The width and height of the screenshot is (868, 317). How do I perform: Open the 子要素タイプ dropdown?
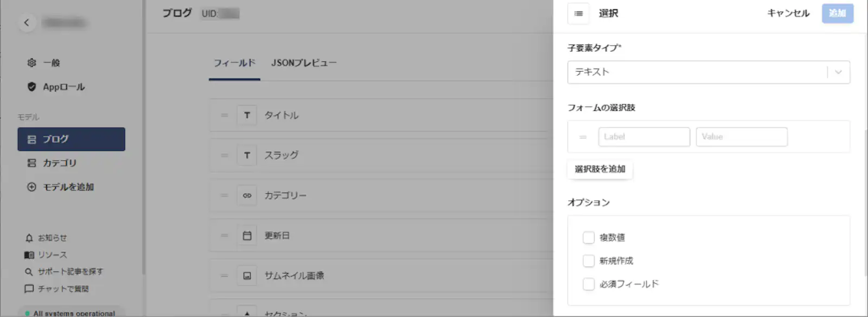[x=709, y=72]
